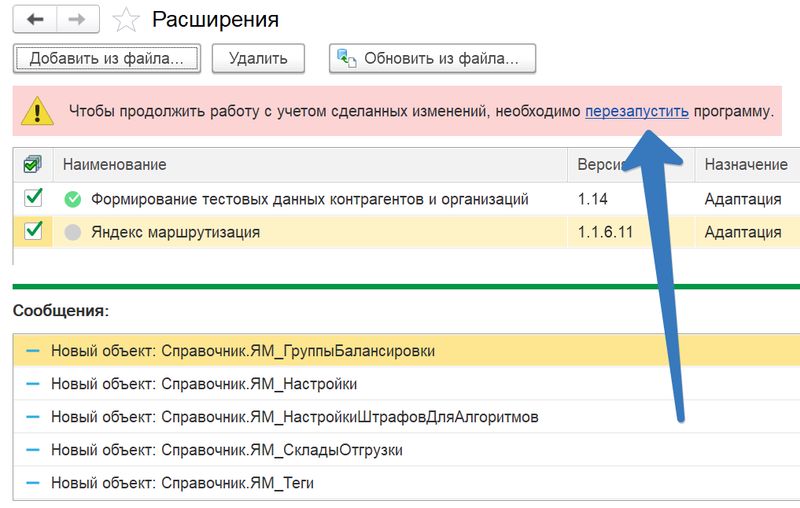This screenshot has height=508, width=800.
Task: Select the Яндекс маршрутизация row name
Action: [x=176, y=233]
